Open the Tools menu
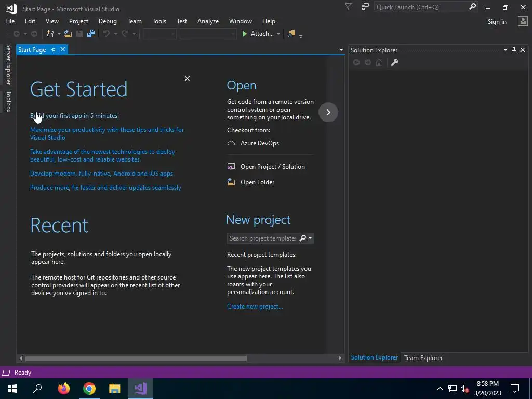Viewport: 532px width, 399px height. tap(159, 21)
